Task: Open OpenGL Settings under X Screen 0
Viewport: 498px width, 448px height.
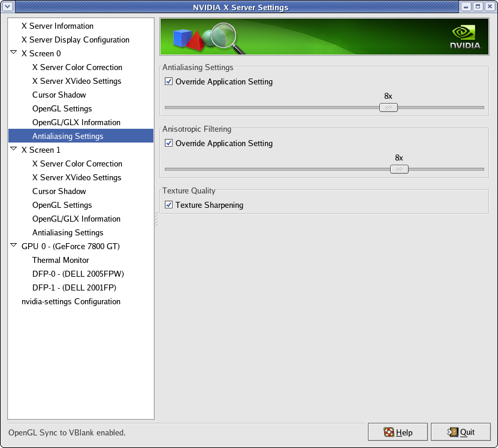Action: (x=62, y=108)
